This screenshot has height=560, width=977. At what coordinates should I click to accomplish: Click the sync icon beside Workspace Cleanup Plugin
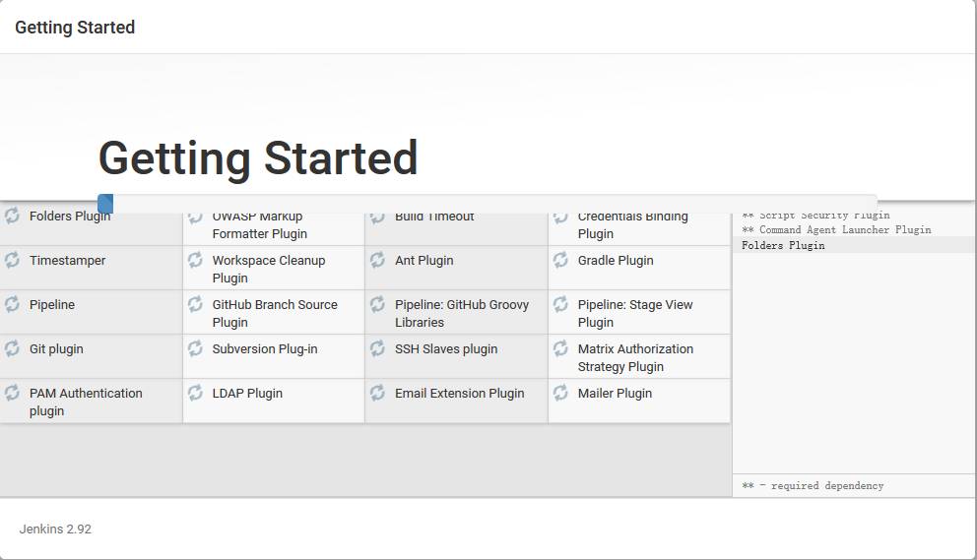[195, 260]
